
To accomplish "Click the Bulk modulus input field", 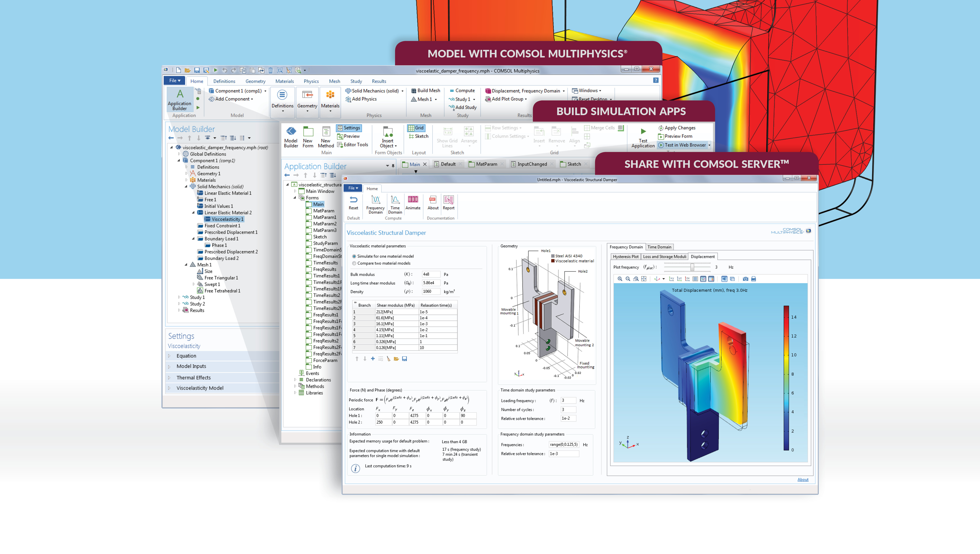I will [x=431, y=274].
